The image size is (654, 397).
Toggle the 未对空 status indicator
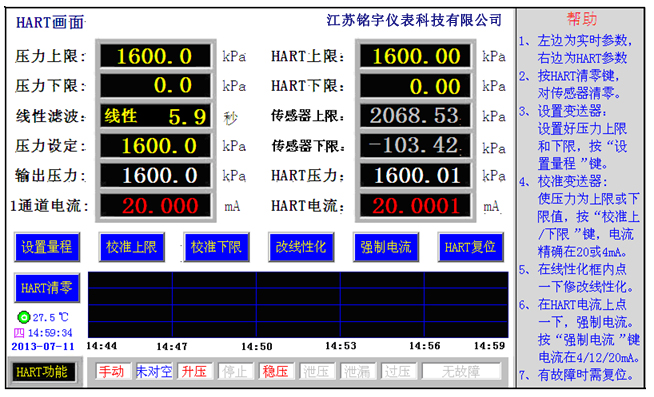(x=154, y=371)
